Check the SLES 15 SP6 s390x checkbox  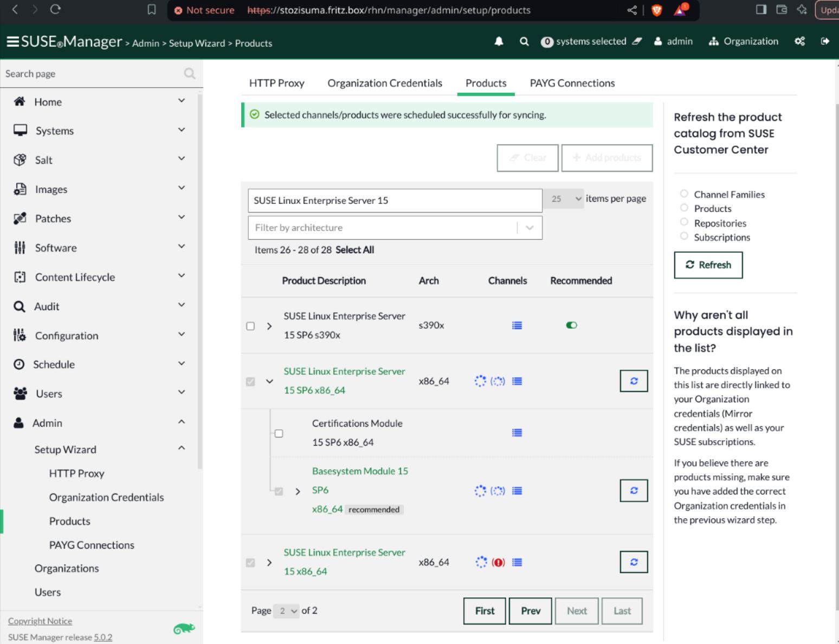(x=250, y=326)
